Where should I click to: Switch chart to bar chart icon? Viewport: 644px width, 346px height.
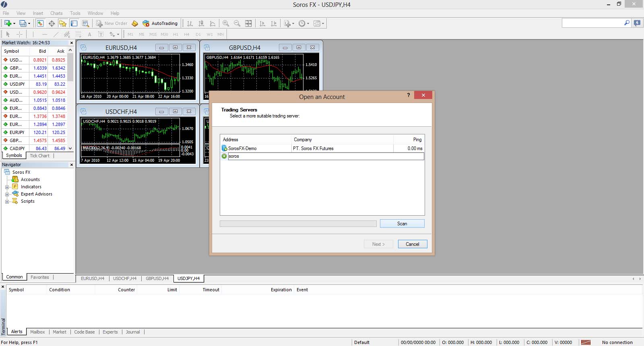click(190, 23)
